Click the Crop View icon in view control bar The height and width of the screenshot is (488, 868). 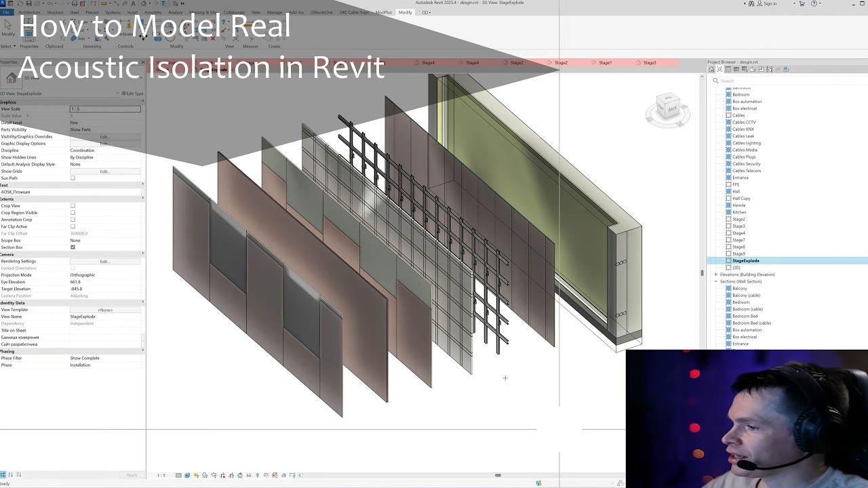tap(222, 475)
